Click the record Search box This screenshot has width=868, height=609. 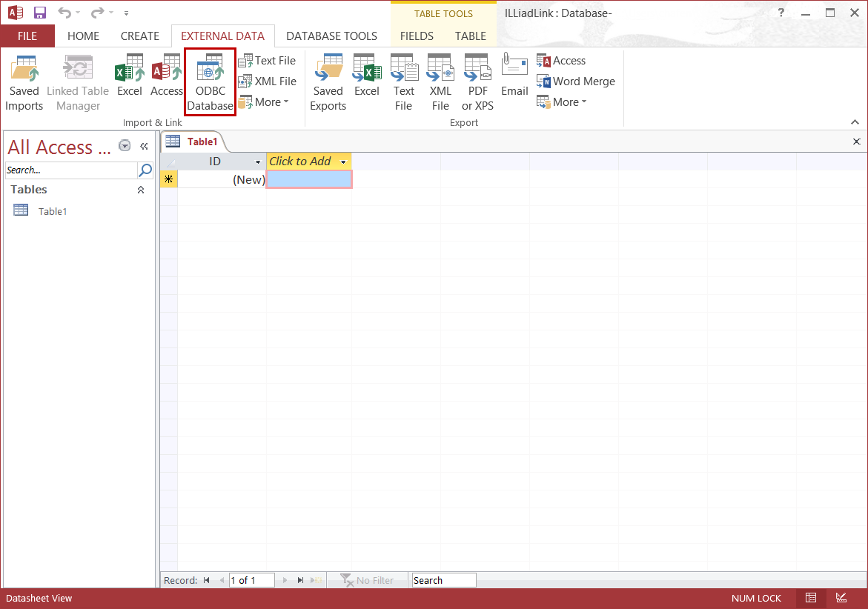tap(443, 580)
